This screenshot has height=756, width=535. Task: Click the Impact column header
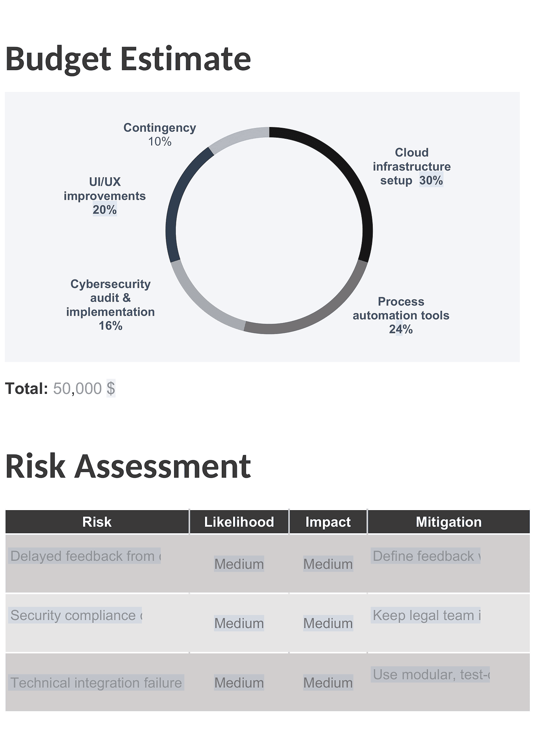point(328,522)
